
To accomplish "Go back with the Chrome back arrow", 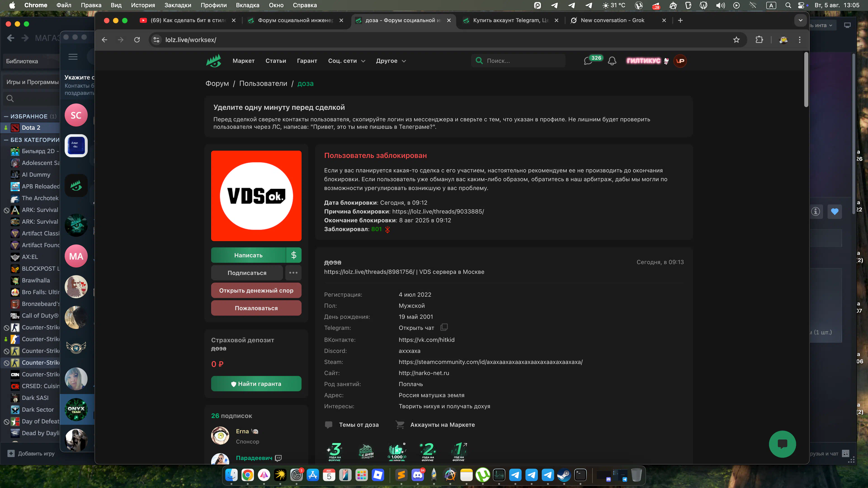I will pos(104,40).
